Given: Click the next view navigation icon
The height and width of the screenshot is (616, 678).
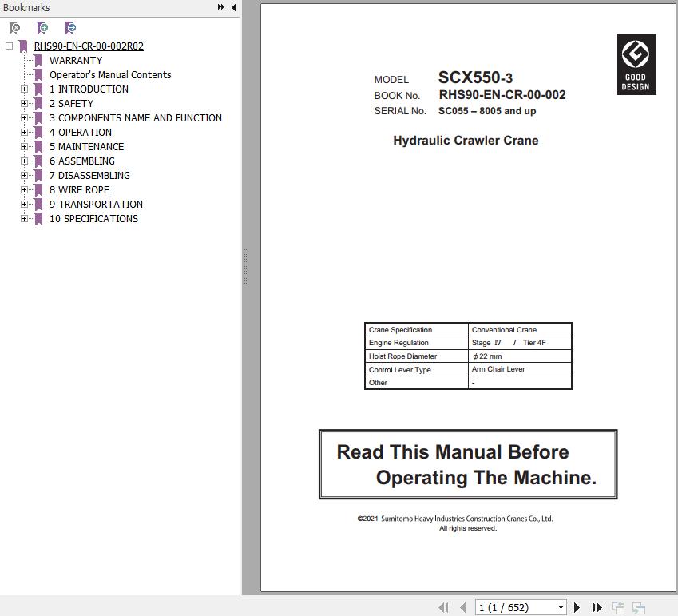Looking at the screenshot, I should (639, 607).
